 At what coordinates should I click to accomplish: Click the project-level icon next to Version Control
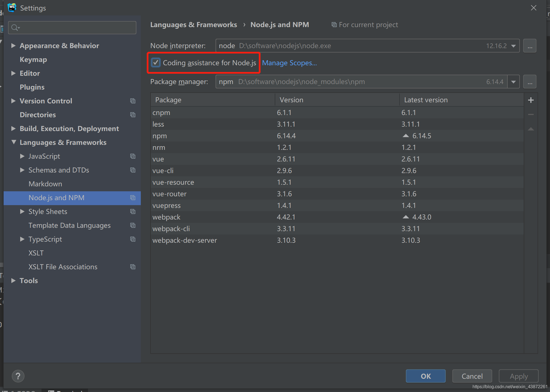tap(133, 101)
